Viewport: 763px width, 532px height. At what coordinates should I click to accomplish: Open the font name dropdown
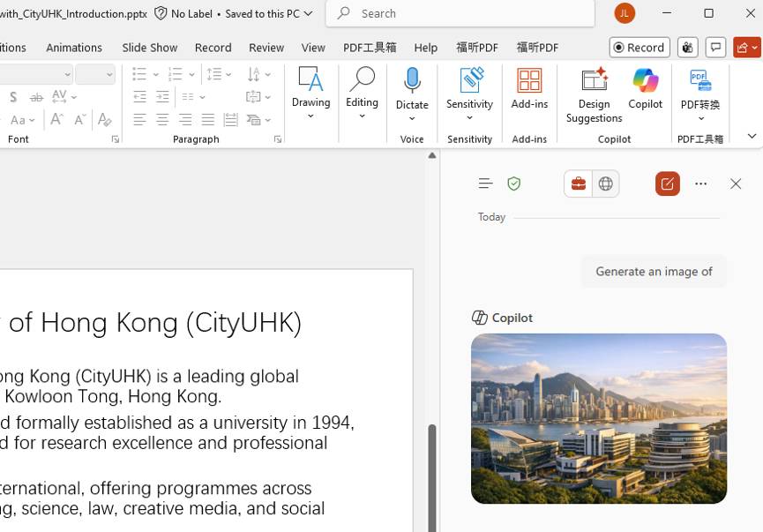point(67,74)
